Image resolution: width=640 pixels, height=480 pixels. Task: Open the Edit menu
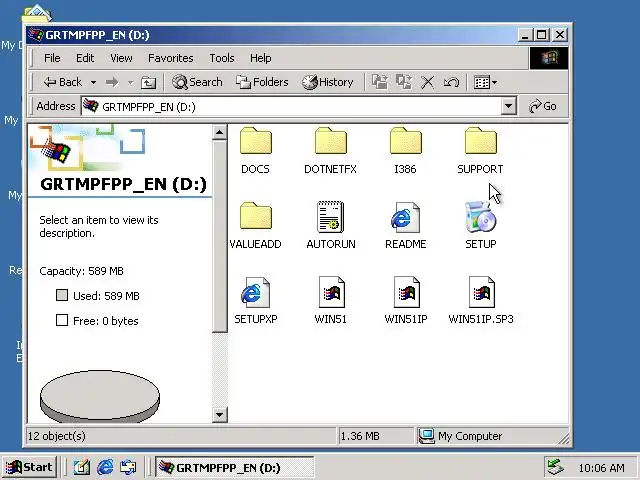pyautogui.click(x=85, y=58)
